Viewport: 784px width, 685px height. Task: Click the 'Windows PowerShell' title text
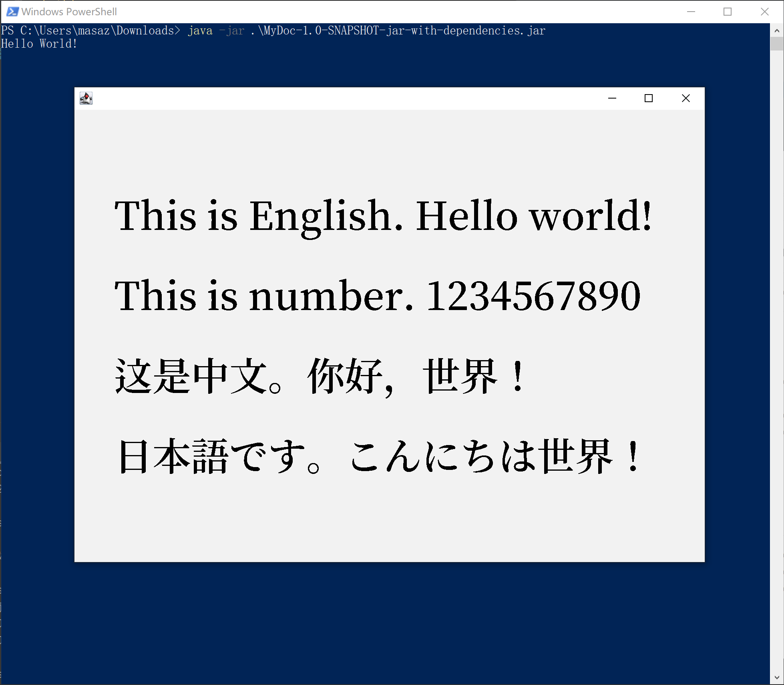pos(69,12)
